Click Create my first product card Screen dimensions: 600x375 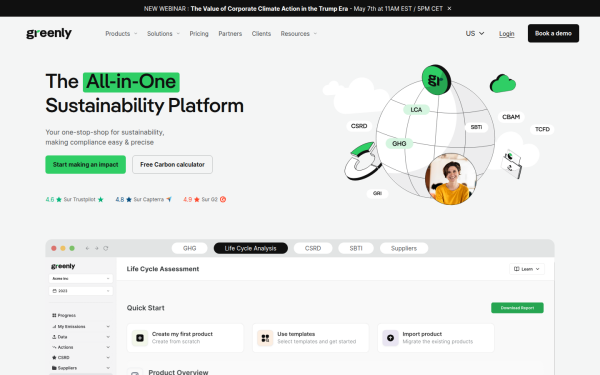[x=185, y=338]
